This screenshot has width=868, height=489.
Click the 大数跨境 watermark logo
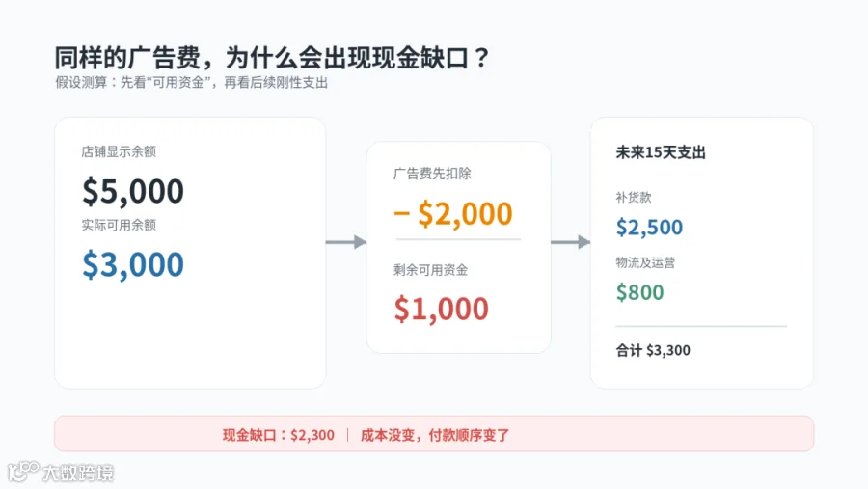[61, 473]
